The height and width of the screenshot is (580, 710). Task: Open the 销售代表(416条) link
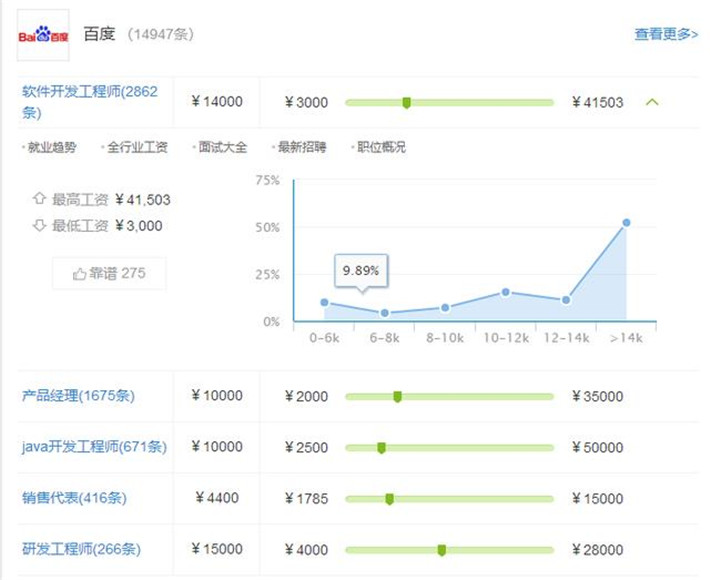tap(74, 498)
